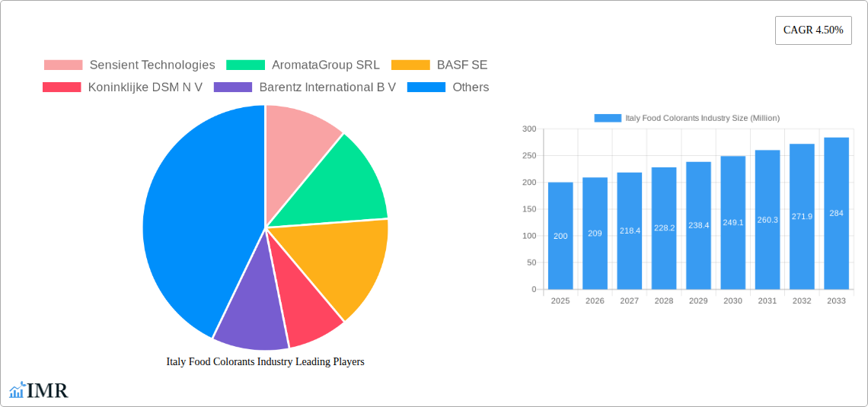The height and width of the screenshot is (407, 868).
Task: Click the Koninklijke DSM N V legend label
Action: 145,87
